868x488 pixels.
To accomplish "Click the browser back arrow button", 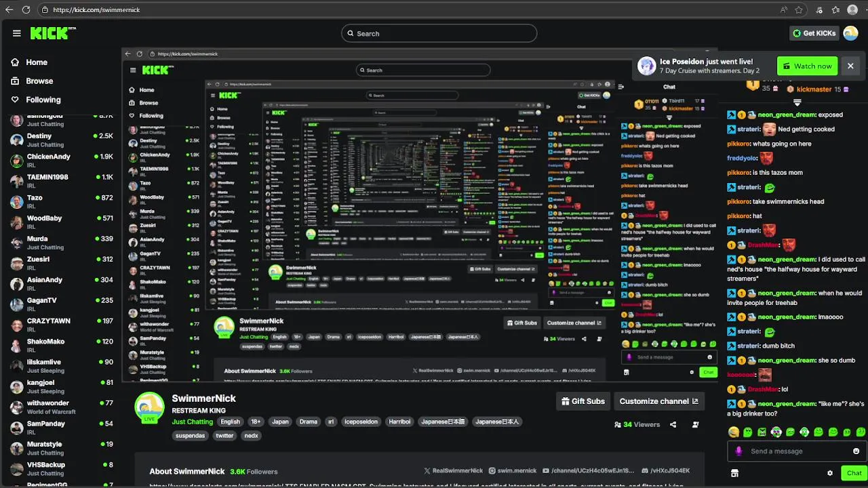I will tap(9, 9).
